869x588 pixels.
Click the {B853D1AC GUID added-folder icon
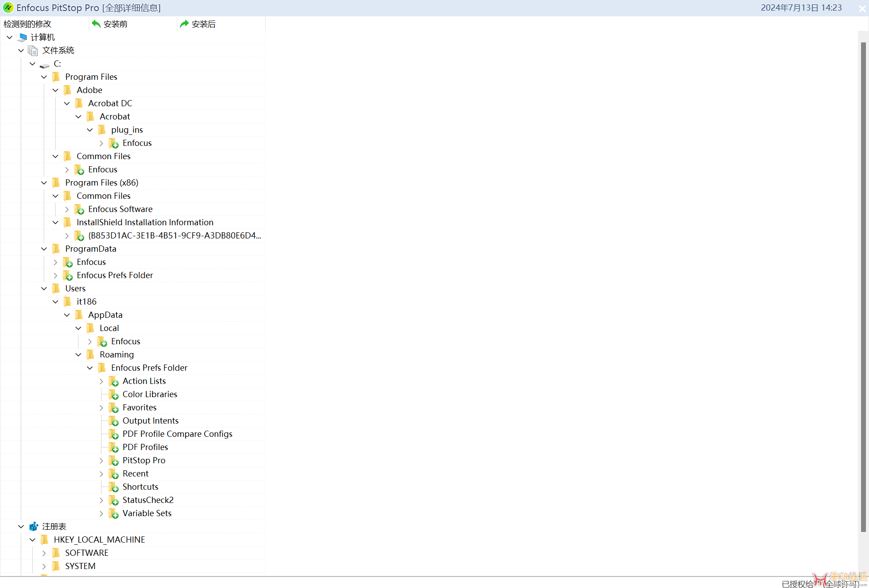tap(79, 236)
